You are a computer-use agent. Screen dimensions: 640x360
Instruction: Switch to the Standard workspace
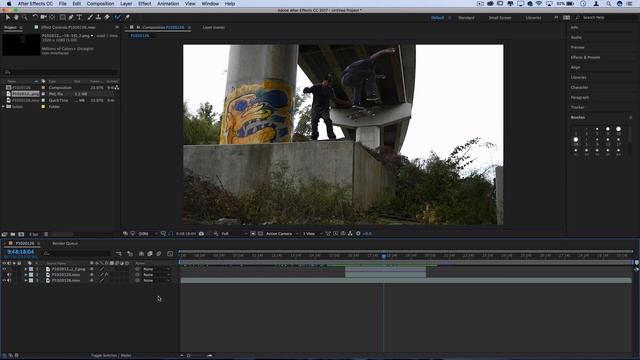tap(466, 18)
